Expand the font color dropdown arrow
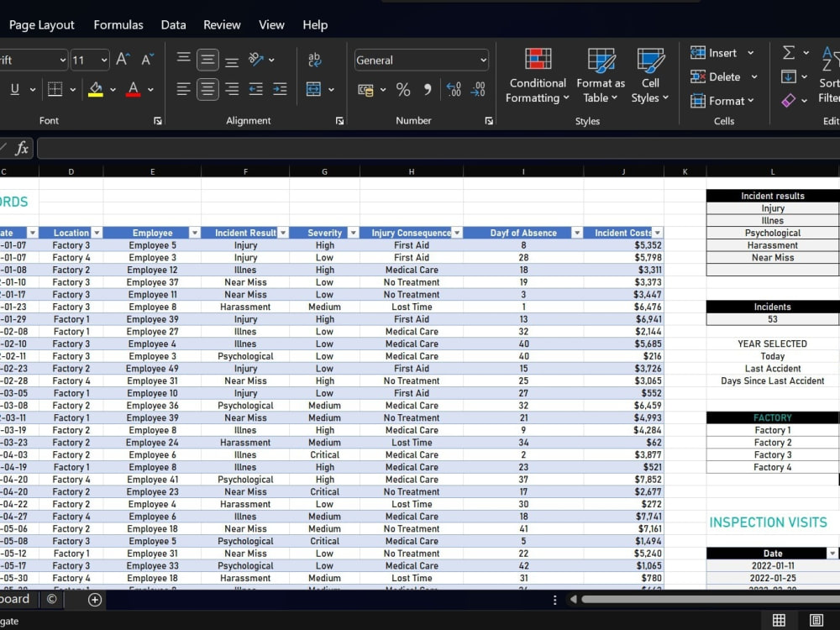 pyautogui.click(x=150, y=90)
